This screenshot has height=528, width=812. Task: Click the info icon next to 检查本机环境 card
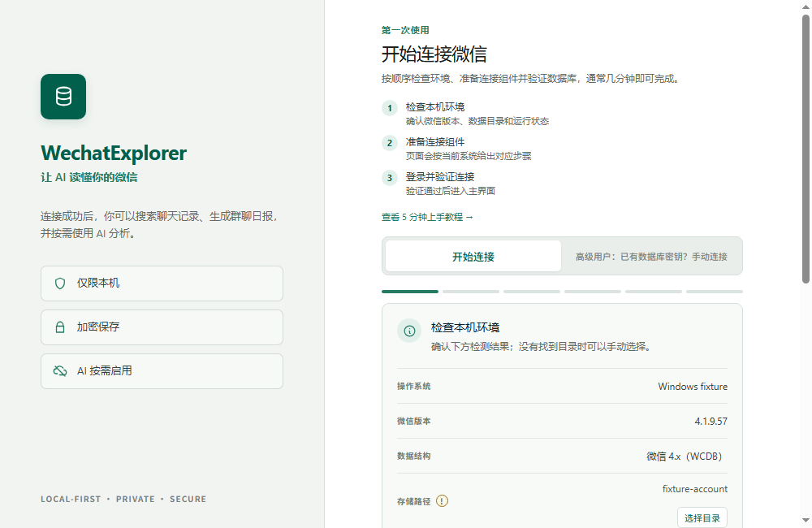pos(409,331)
